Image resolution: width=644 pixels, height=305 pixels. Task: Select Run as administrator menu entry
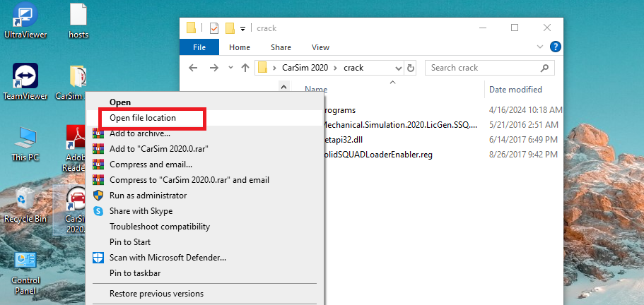[148, 196]
